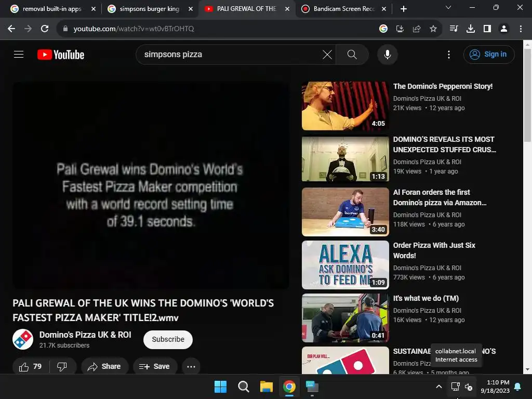Open the taskbar app next to Chrome
This screenshot has width=532, height=399.
coord(312,387)
